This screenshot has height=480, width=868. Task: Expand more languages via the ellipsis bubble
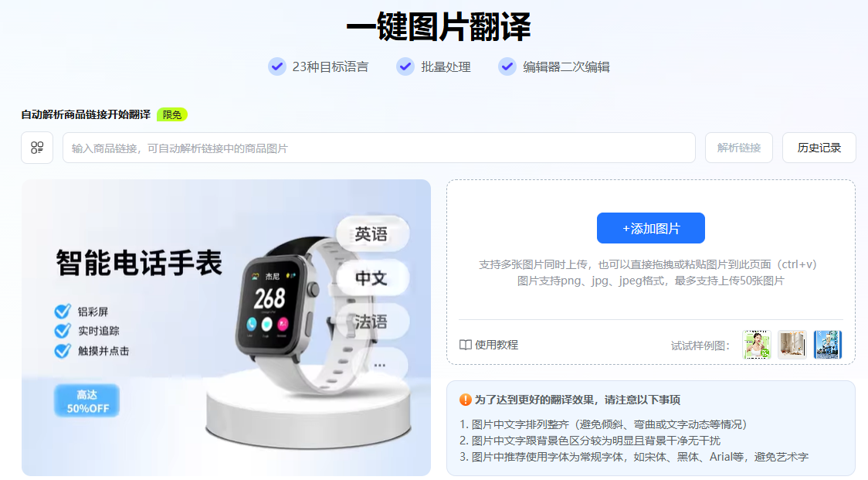pos(380,365)
